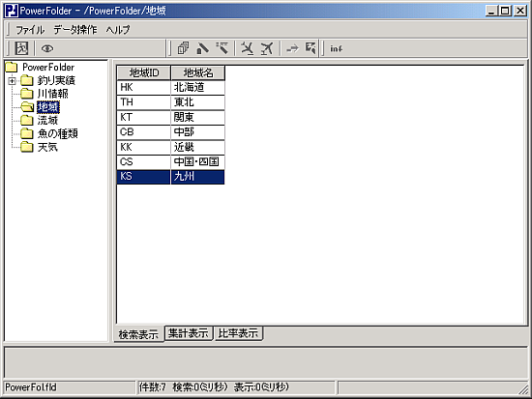Click the landing airplane import icon

[x=248, y=48]
